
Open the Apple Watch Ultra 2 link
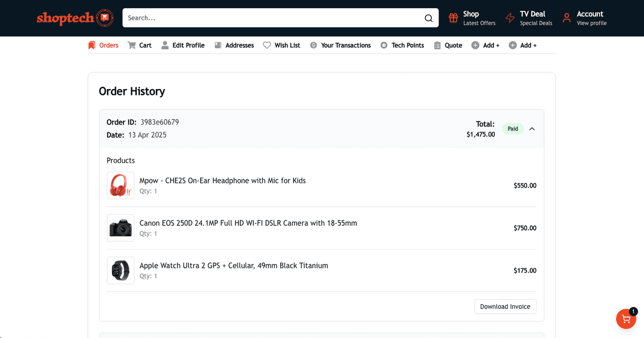(x=234, y=266)
